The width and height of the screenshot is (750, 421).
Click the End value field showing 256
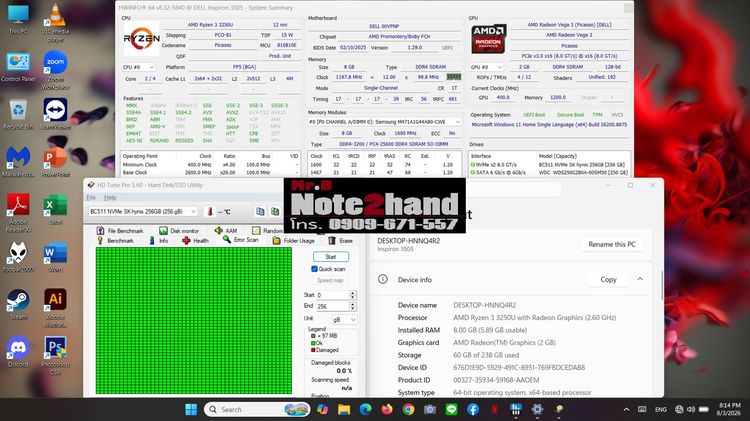[x=332, y=306]
